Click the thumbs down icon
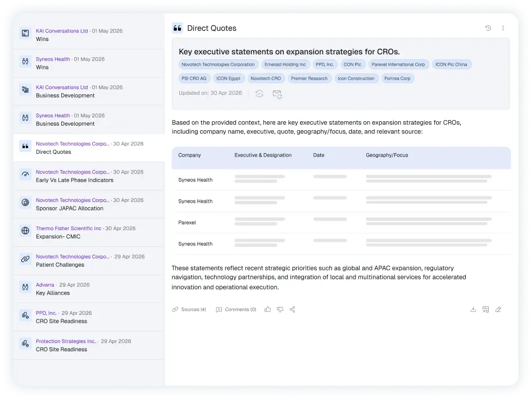The image size is (532, 399). click(280, 309)
